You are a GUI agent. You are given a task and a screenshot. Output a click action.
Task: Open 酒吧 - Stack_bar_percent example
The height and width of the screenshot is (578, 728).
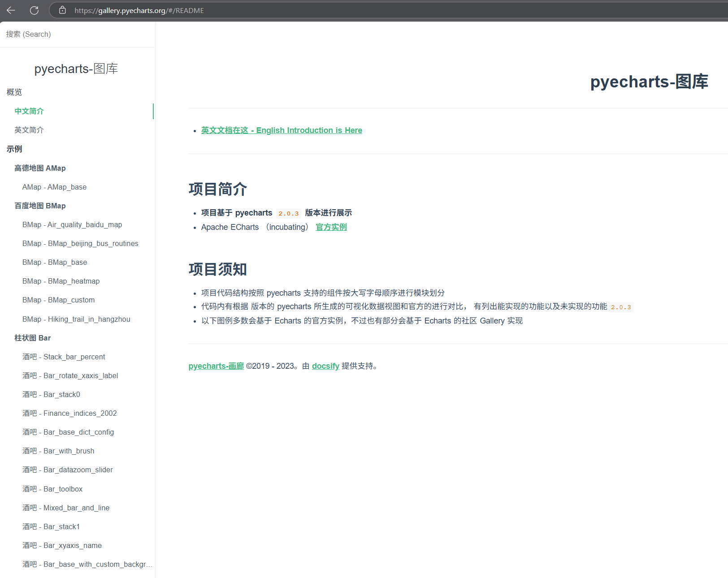click(64, 357)
